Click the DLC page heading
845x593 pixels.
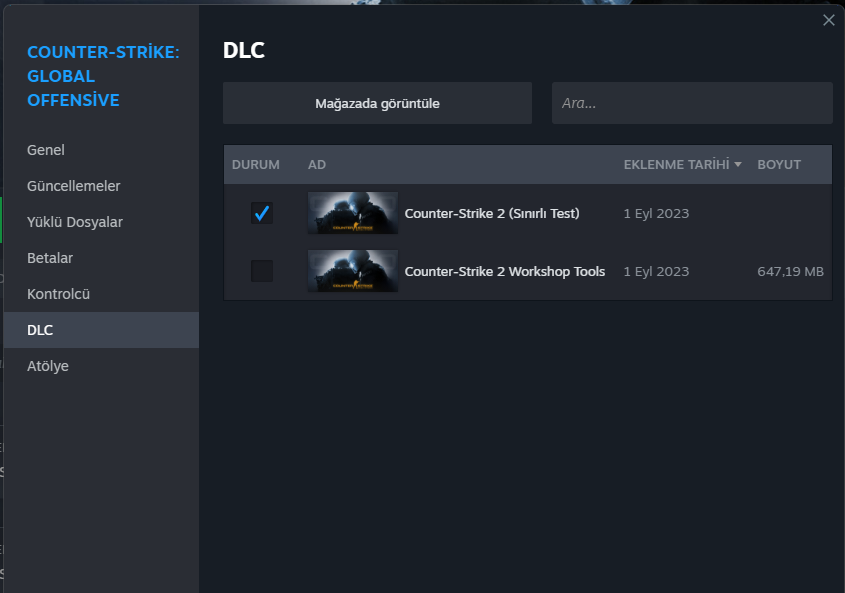click(244, 50)
